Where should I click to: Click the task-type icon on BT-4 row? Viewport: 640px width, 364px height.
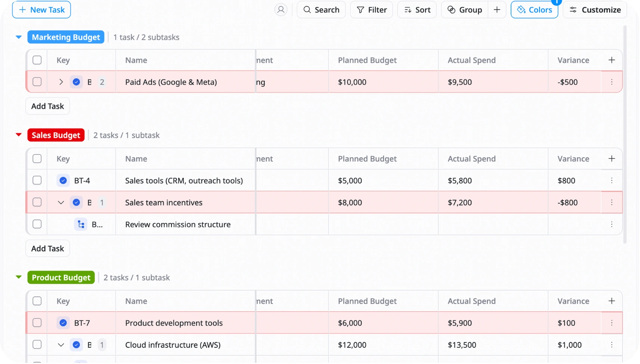pos(63,180)
